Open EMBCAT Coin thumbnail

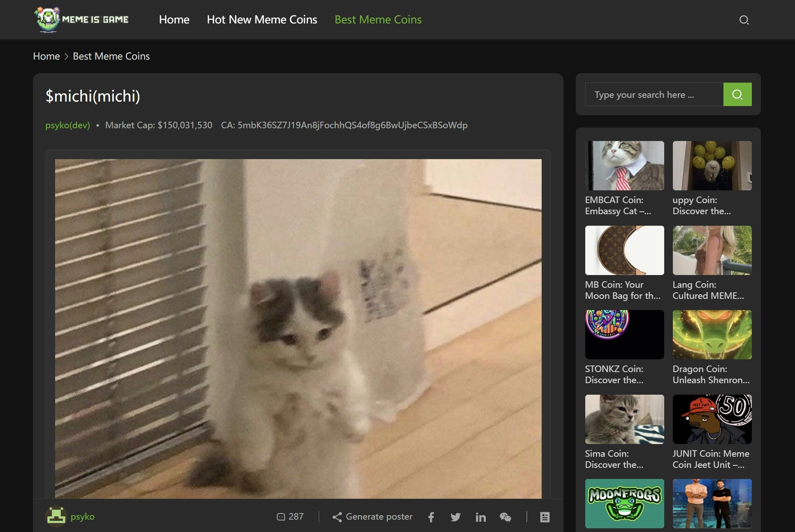point(624,166)
